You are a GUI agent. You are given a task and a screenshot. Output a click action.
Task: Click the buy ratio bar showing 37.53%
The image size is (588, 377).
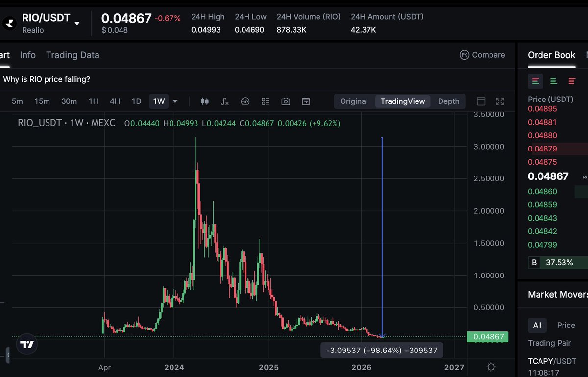tap(558, 263)
